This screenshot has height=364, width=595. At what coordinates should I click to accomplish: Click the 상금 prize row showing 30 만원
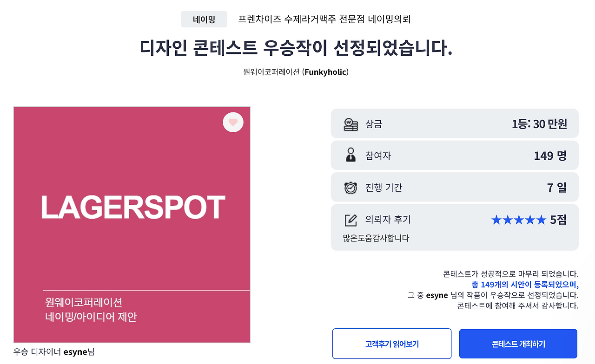click(x=455, y=123)
